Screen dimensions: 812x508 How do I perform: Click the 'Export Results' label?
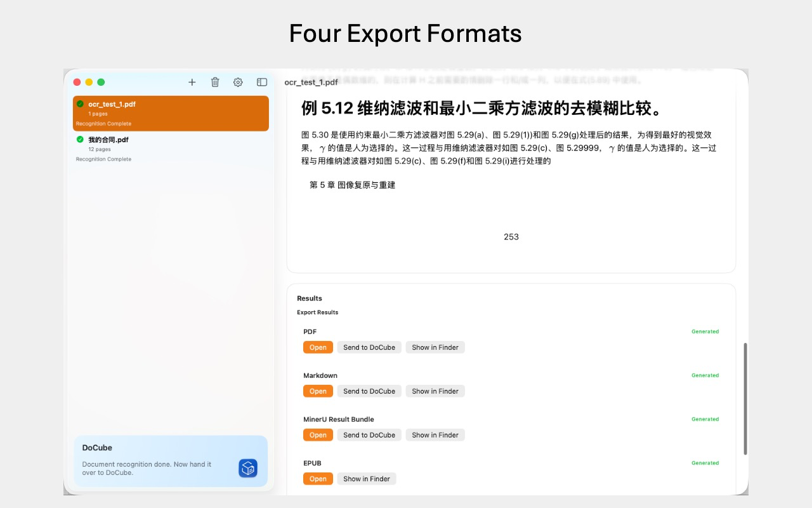(317, 312)
